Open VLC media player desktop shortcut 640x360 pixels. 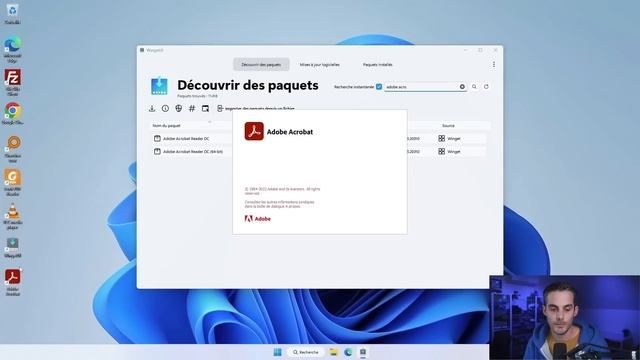13,216
